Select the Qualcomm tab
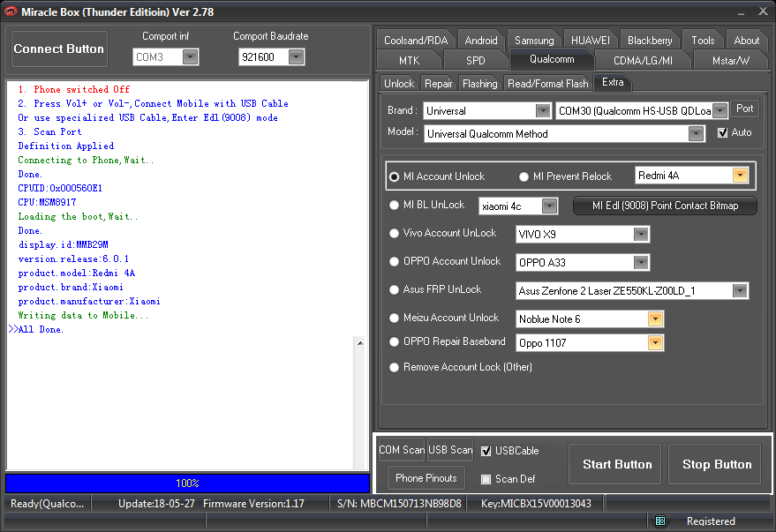Image resolution: width=776 pixels, height=532 pixels. pos(552,59)
